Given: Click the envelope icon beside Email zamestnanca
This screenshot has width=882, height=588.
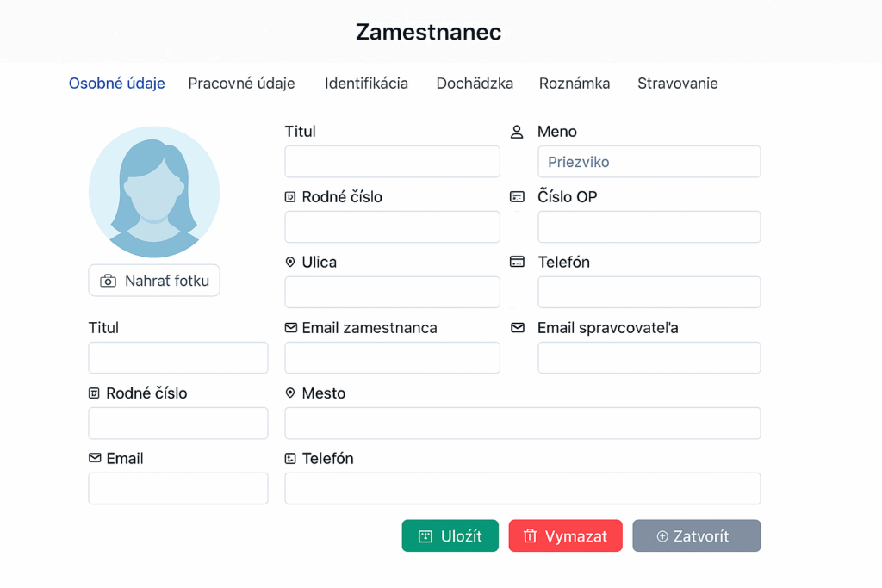Looking at the screenshot, I should tap(290, 327).
